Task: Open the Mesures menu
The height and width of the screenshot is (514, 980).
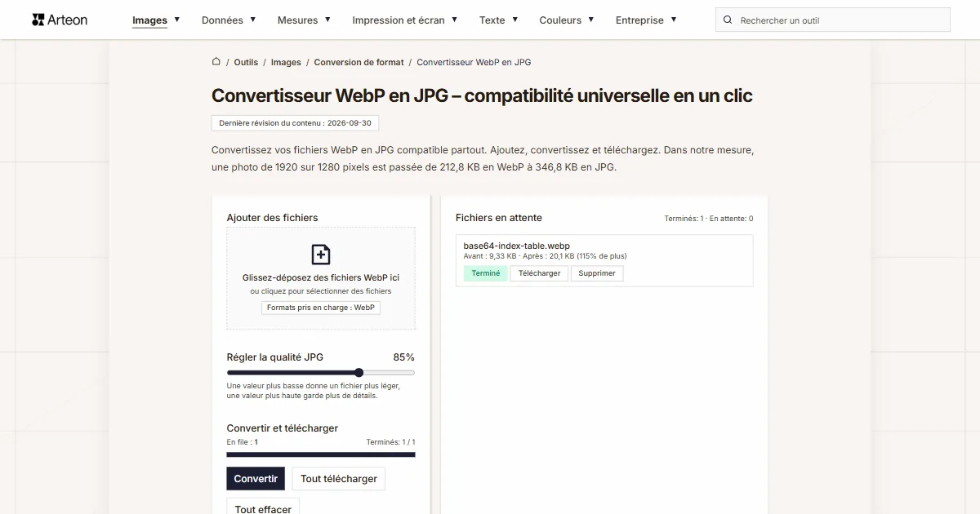Action: point(297,20)
